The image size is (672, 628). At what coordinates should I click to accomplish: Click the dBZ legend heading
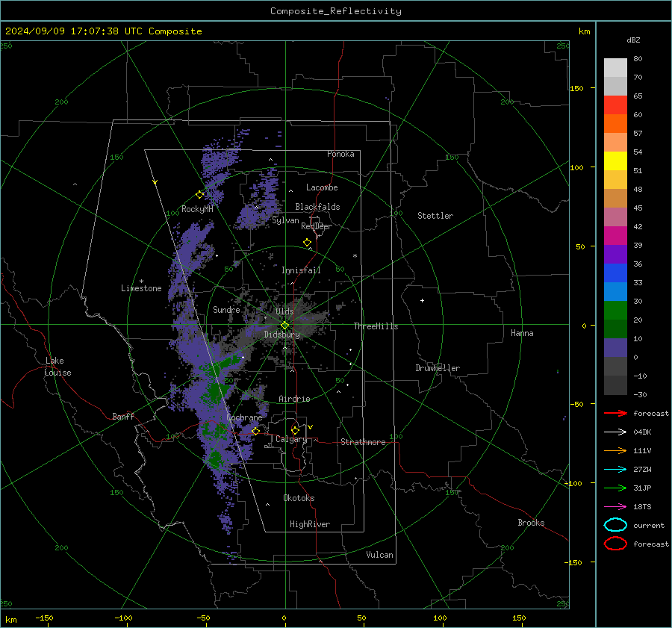pos(633,40)
